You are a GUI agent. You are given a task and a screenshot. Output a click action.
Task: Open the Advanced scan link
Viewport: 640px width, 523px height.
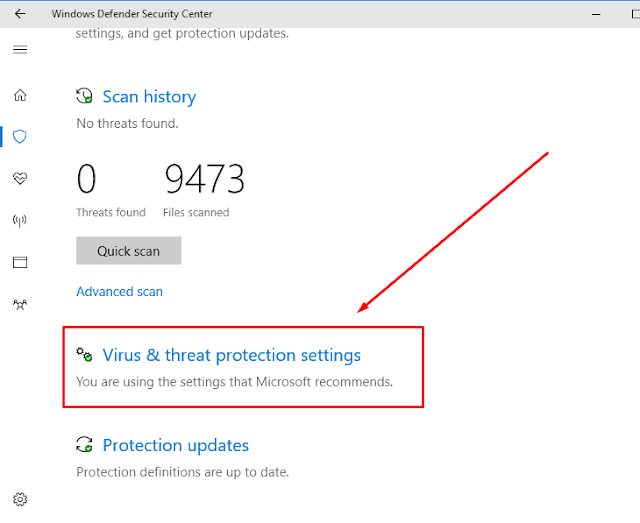pos(120,292)
